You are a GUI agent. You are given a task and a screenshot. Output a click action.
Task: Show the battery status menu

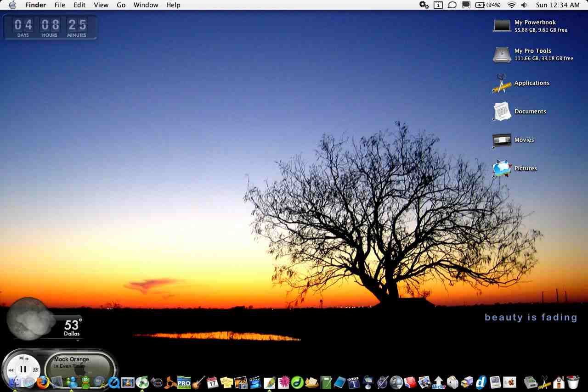coord(488,5)
